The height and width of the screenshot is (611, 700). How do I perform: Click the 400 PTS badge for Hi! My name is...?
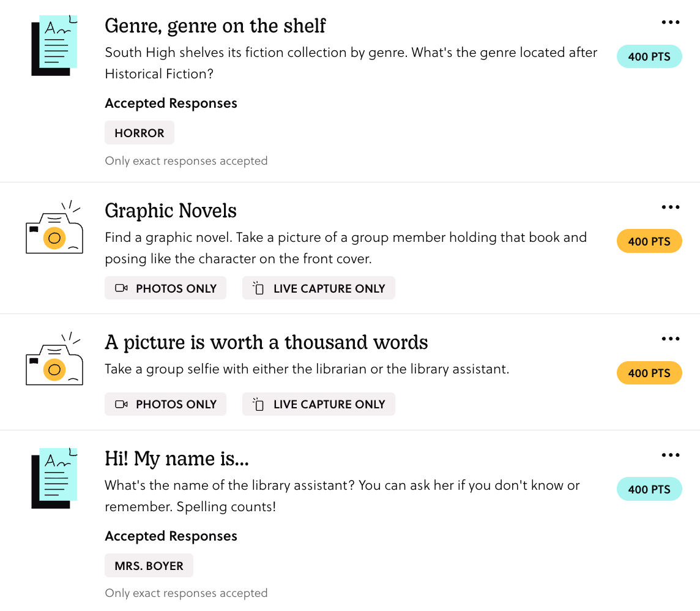tap(649, 489)
